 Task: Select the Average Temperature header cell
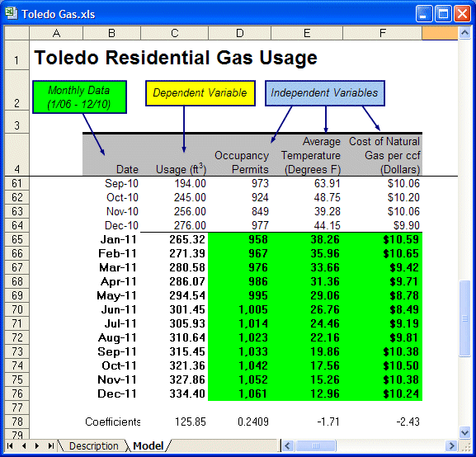(307, 154)
